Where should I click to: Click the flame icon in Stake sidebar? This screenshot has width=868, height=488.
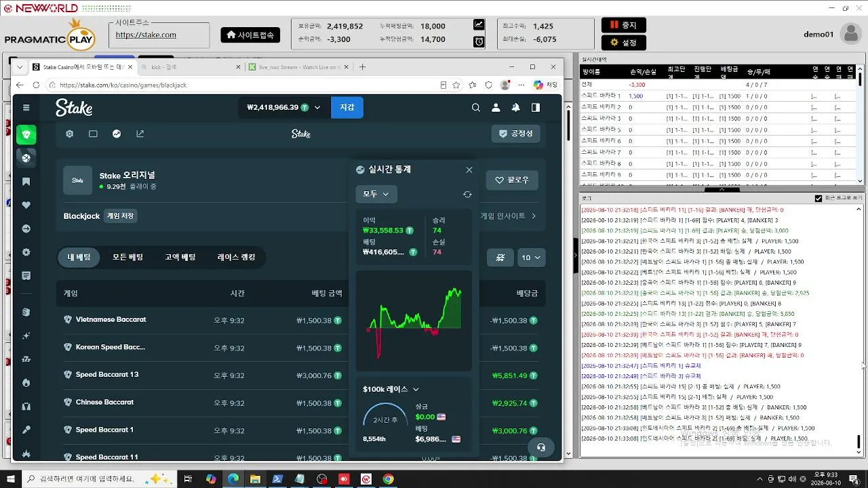pyautogui.click(x=26, y=383)
